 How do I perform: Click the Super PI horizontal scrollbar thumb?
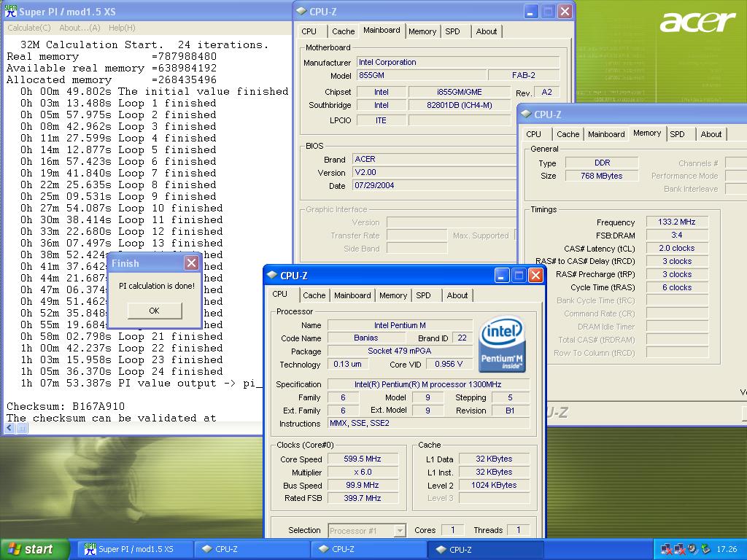point(22,428)
